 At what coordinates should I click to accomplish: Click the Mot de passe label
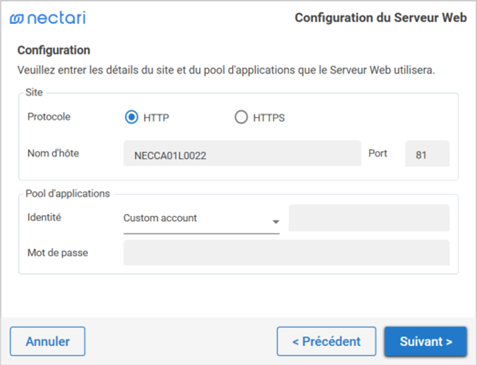pos(58,253)
